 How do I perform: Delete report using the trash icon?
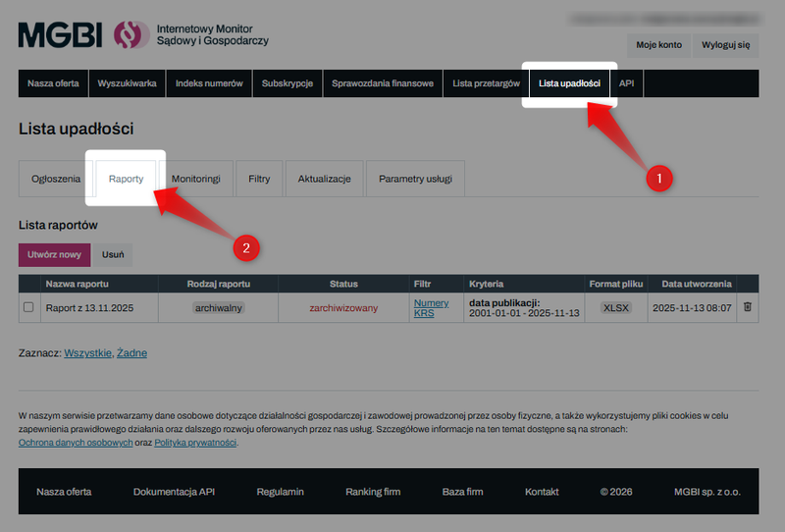(x=747, y=307)
